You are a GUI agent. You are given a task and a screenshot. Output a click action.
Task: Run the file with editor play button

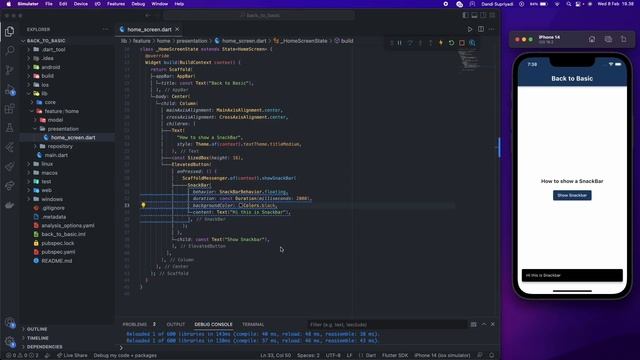point(470,29)
